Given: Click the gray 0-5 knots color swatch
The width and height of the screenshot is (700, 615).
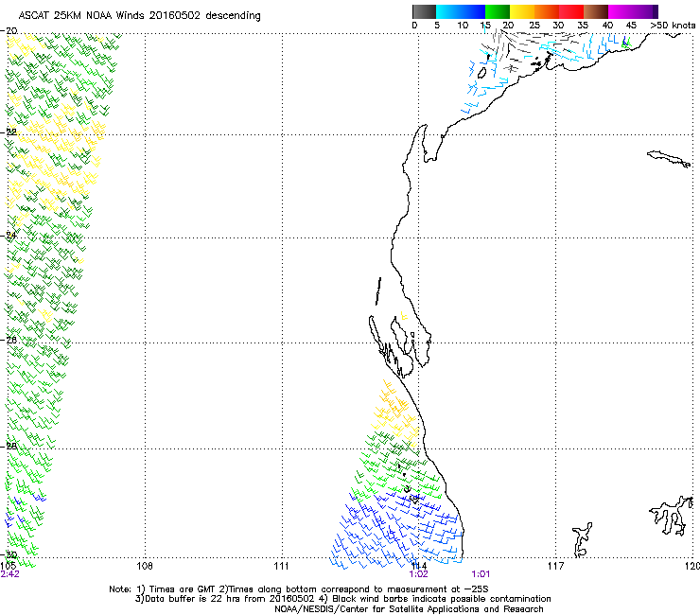Looking at the screenshot, I should 424,11.
